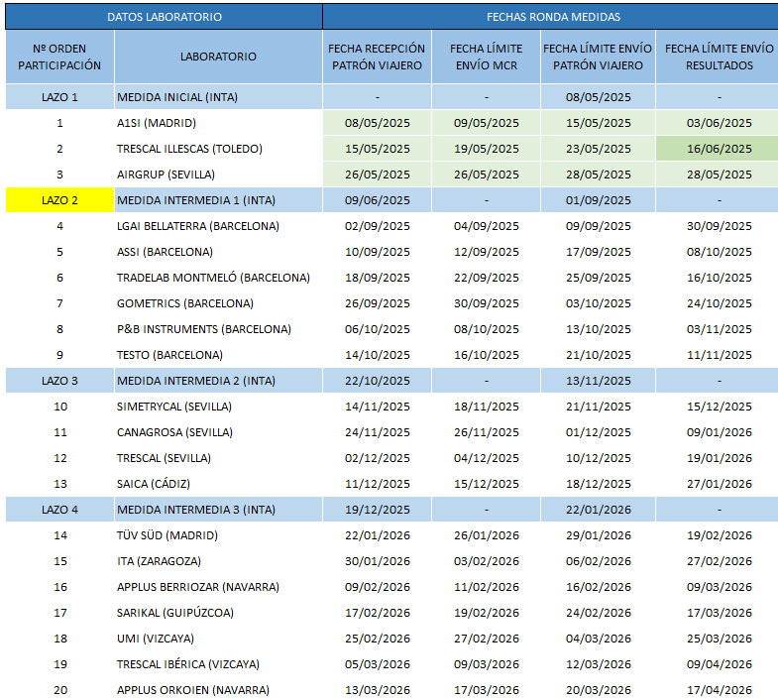Click FECHA LÍMITE ENVÍO PATRÓN VIAJERO header
778x700 pixels.
tap(598, 57)
